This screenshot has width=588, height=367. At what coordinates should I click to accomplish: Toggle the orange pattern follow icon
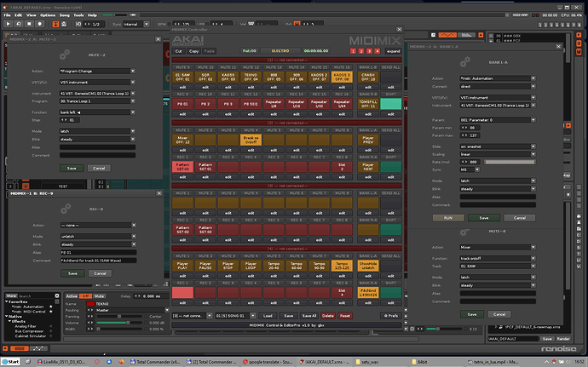point(55,24)
